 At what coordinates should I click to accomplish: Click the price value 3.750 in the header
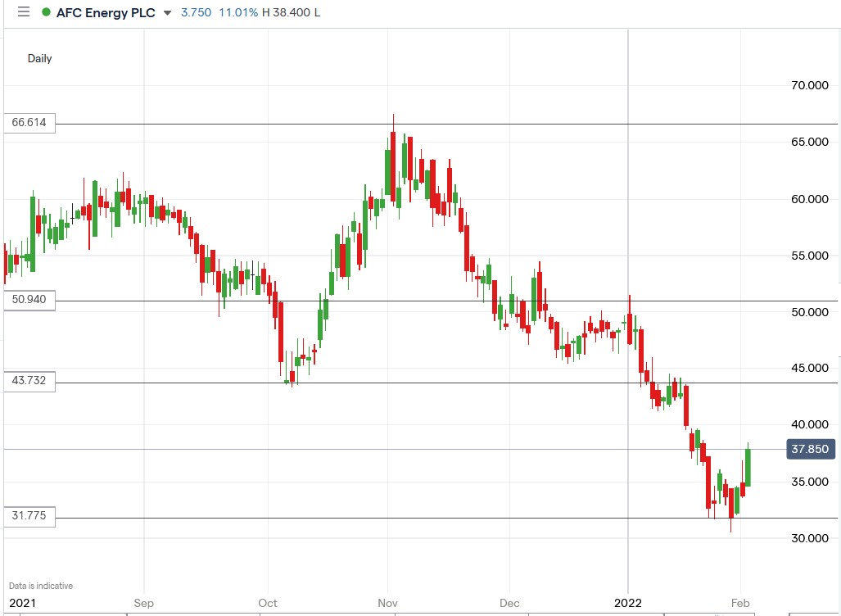tap(195, 12)
